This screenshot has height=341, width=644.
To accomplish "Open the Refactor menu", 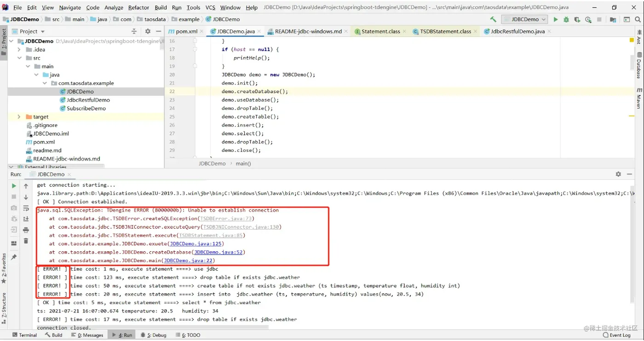I will click(x=138, y=7).
